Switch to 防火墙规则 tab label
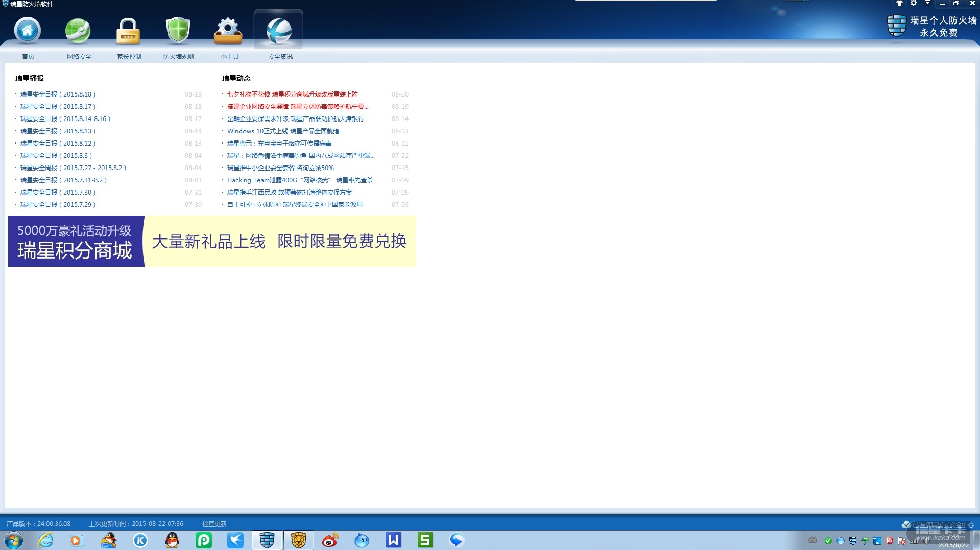 pos(178,57)
